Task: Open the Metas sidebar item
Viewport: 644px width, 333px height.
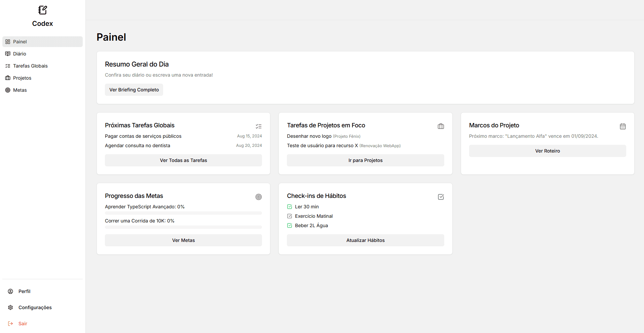Action: (20, 90)
